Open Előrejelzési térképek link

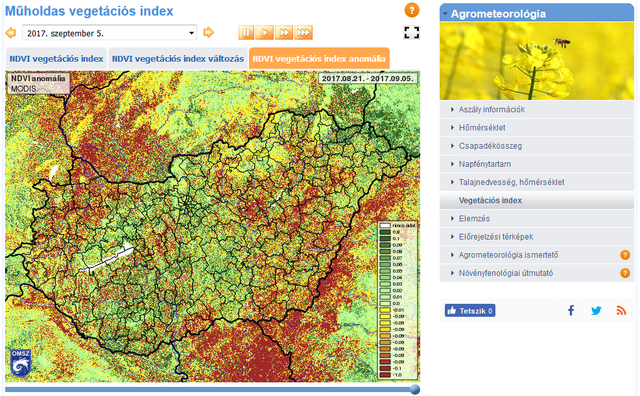537,237
